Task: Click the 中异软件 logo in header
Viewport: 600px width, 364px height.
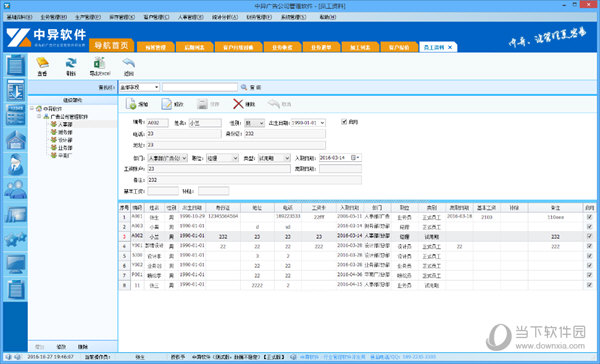Action: coord(46,37)
